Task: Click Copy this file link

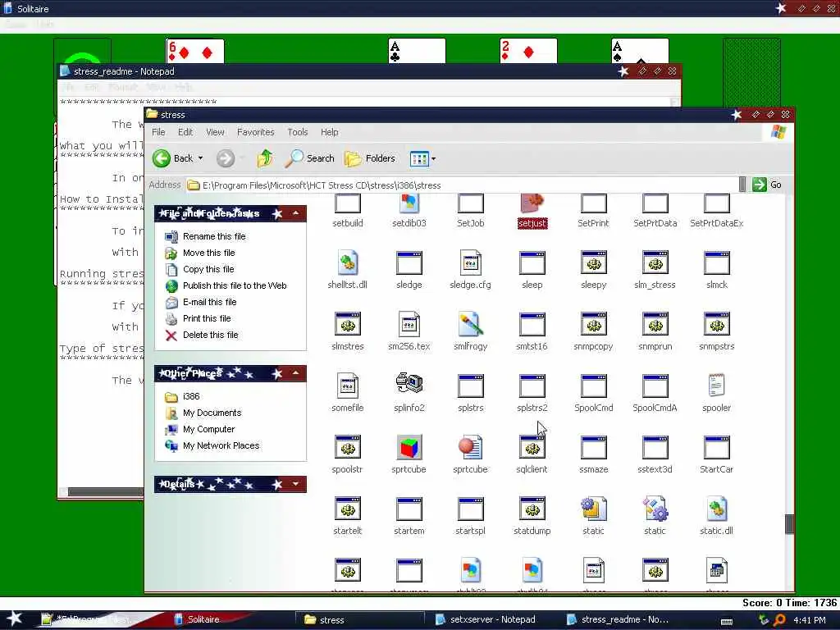Action: pyautogui.click(x=208, y=269)
